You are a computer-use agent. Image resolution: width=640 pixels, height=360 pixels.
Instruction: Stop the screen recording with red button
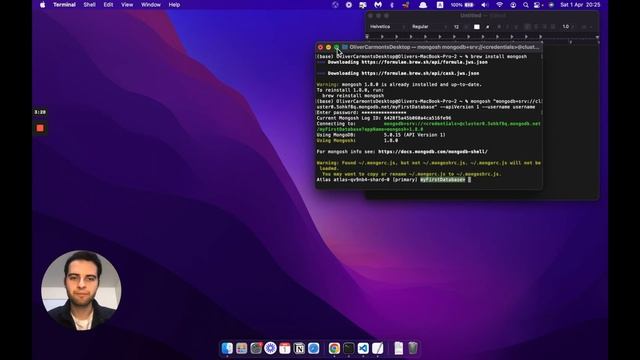coord(40,128)
